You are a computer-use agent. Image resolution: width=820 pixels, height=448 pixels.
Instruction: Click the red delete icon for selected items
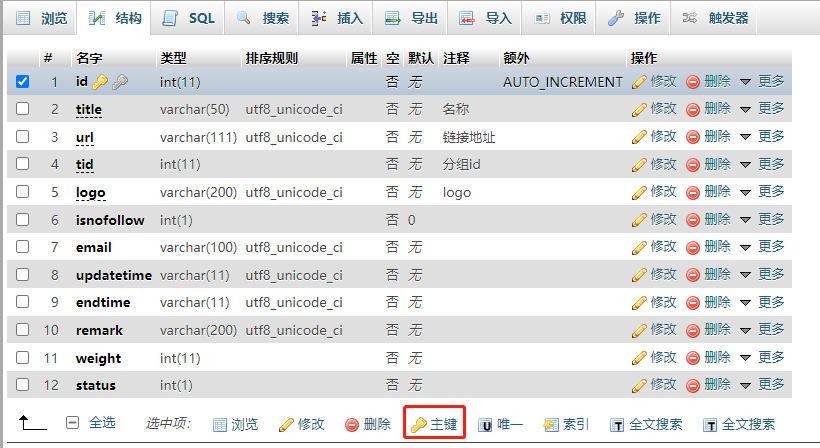click(352, 425)
